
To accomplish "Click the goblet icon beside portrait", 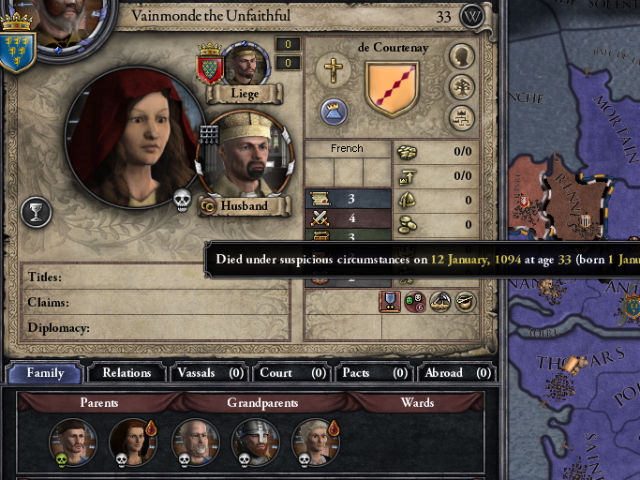I will tap(36, 212).
